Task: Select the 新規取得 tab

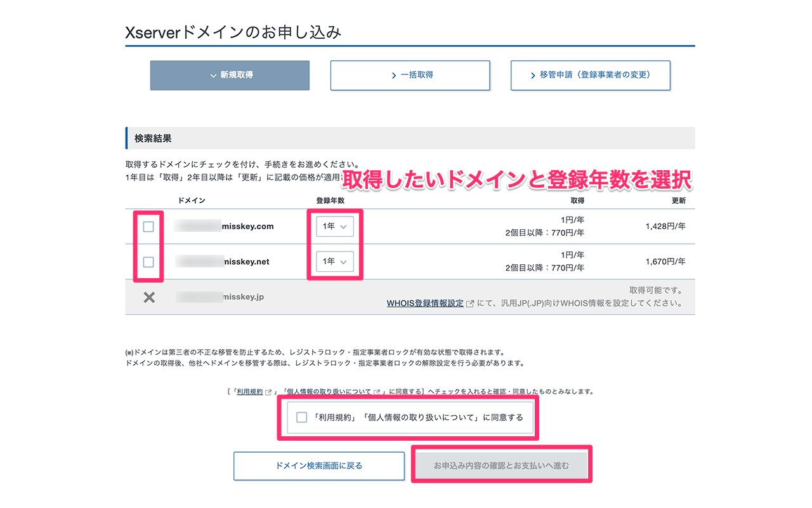Action: (230, 75)
